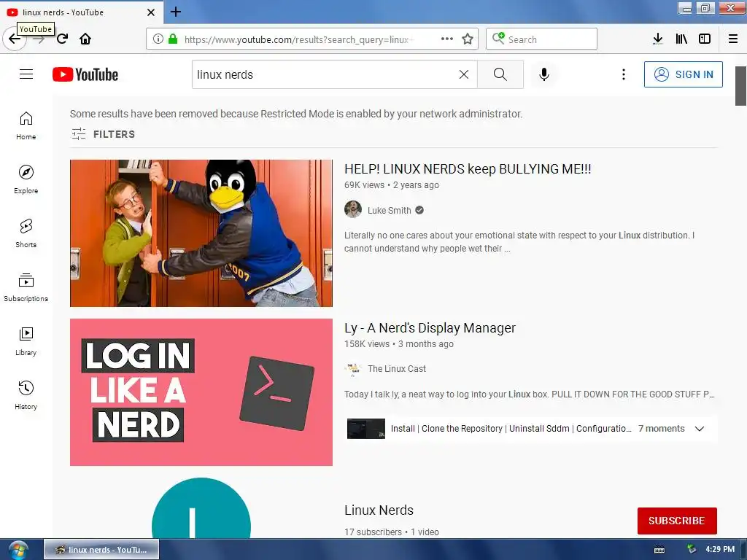Open Subscriptions in the sidebar
The width and height of the screenshot is (747, 560).
click(26, 287)
